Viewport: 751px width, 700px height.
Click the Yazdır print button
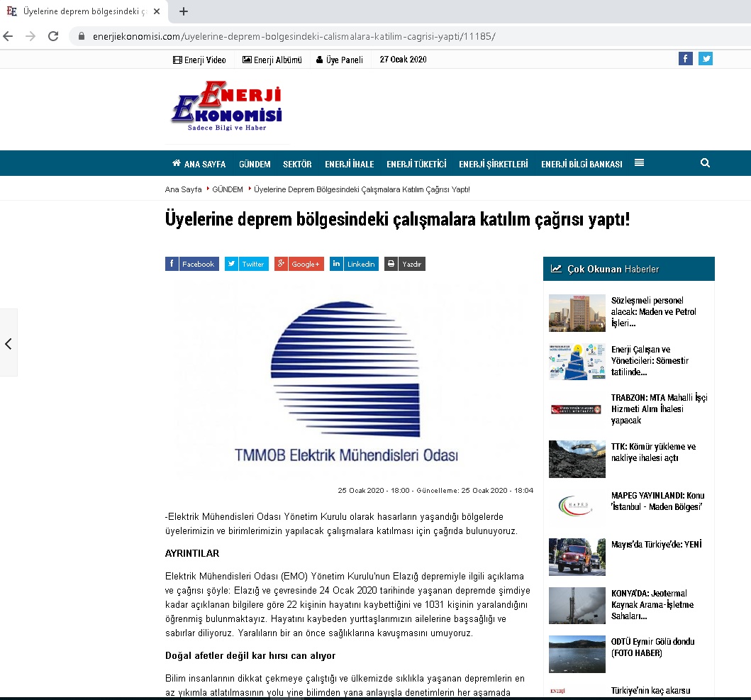click(x=405, y=264)
